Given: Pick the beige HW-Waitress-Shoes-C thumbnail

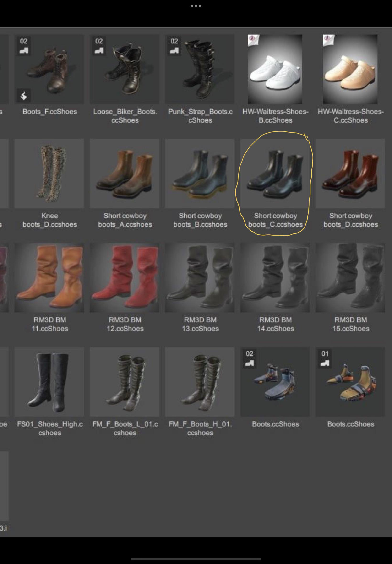Looking at the screenshot, I should point(350,69).
